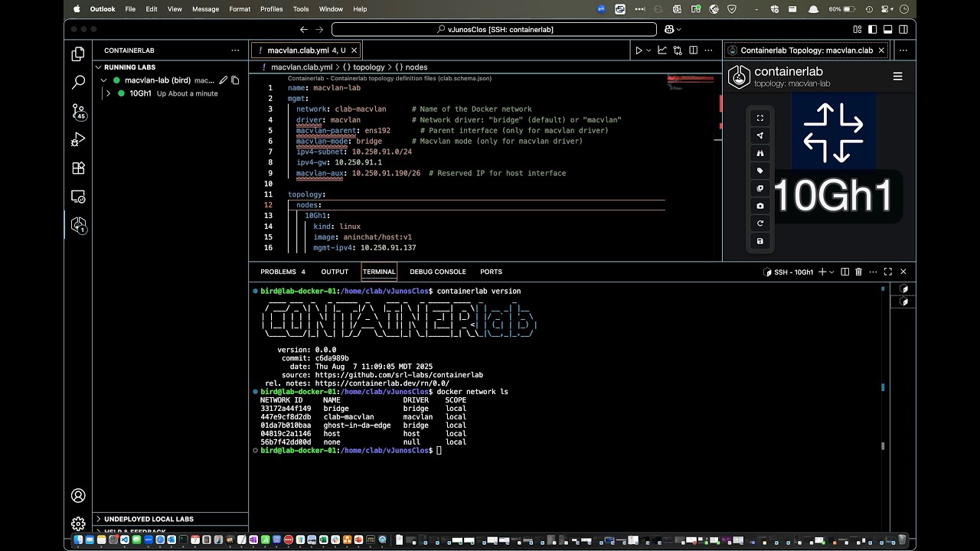
Task: Go forward with the right arrow
Action: (319, 29)
